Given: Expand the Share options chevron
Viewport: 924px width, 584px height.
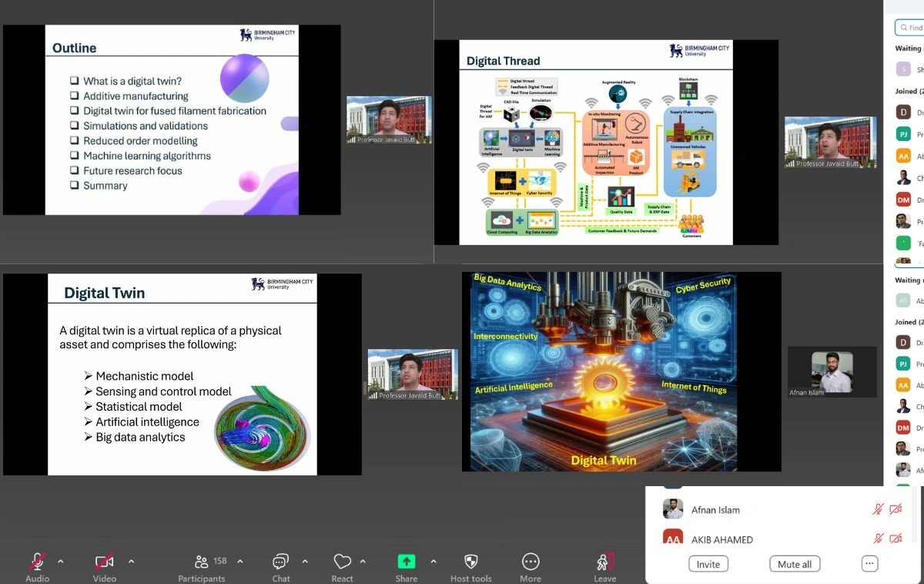Looking at the screenshot, I should coord(434,562).
